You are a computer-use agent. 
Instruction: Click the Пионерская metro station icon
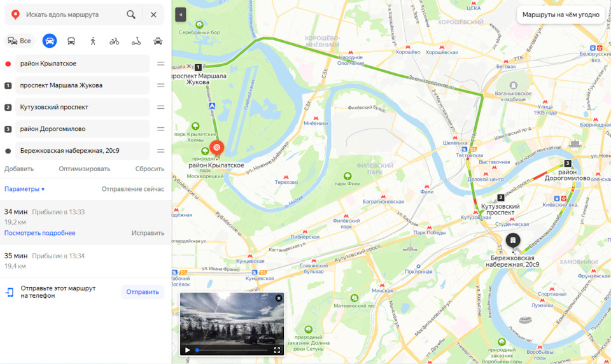click(305, 232)
